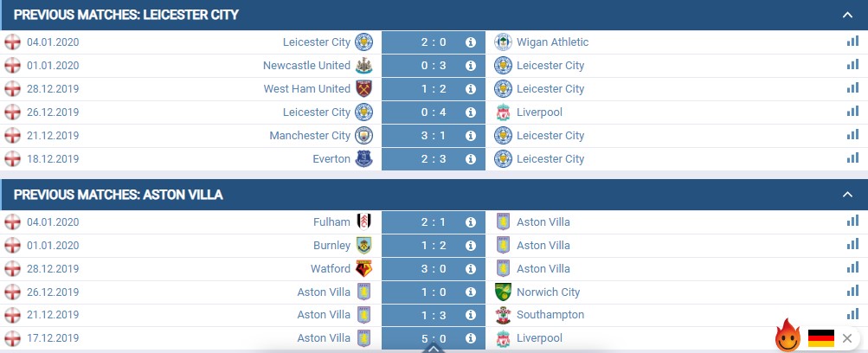Dismiss the flag popup with the X
868x353 pixels.
click(x=847, y=338)
